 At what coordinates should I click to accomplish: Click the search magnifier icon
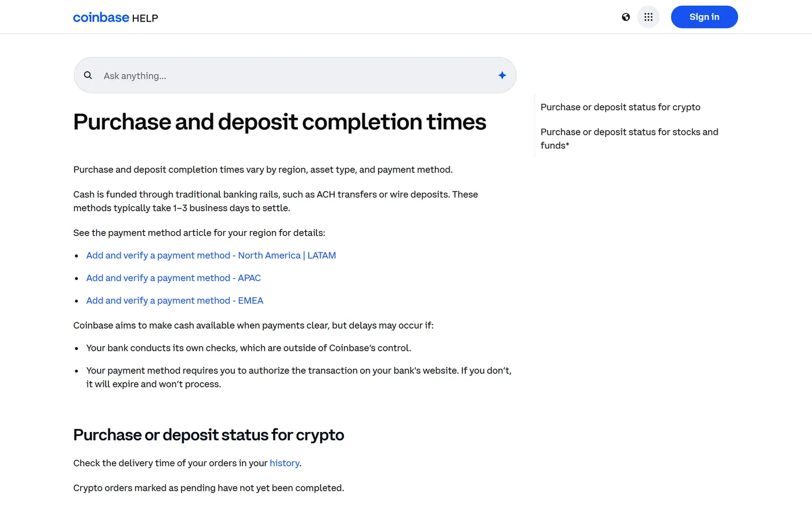(x=88, y=75)
